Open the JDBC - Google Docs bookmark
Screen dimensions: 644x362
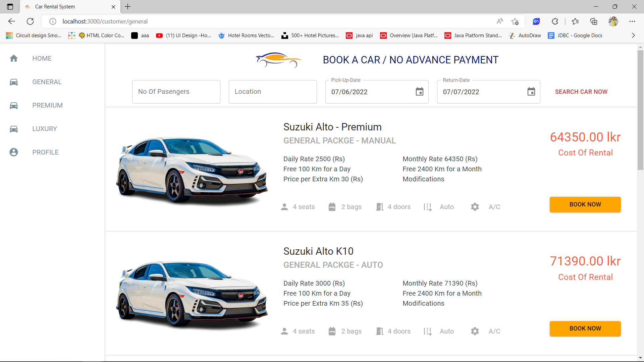[x=575, y=36]
